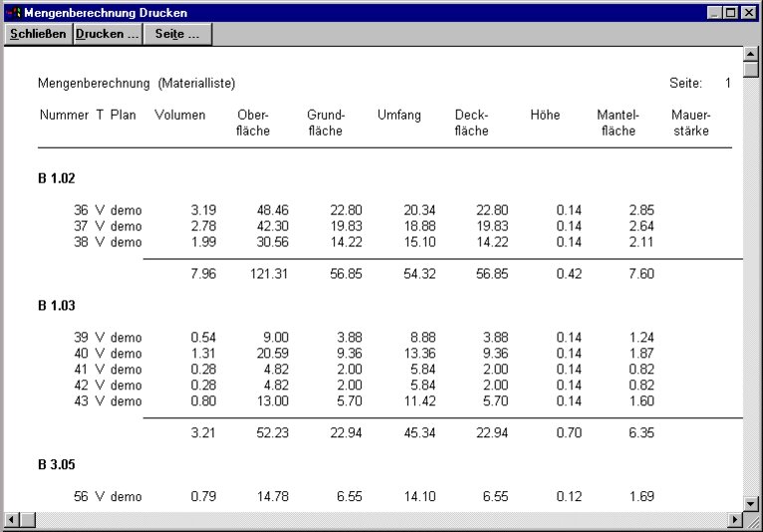Click row number 43

81,401
